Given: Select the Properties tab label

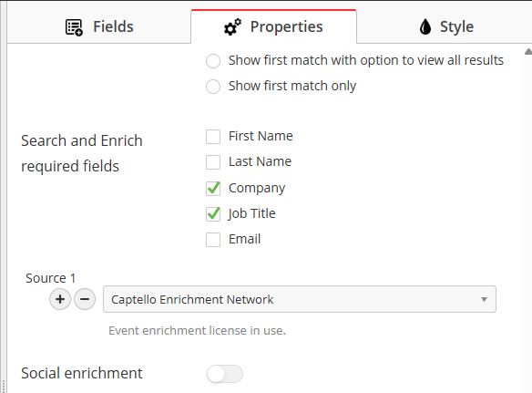Looking at the screenshot, I should coord(286,26).
